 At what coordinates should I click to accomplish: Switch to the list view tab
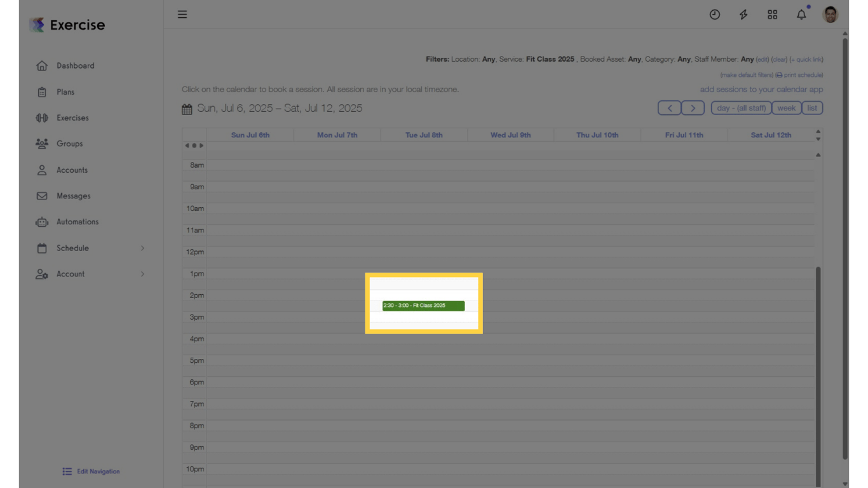point(812,108)
